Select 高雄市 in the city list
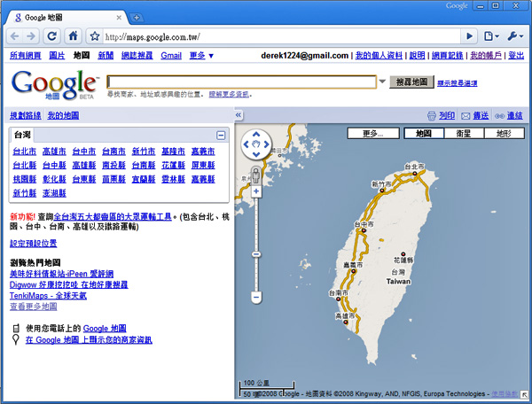The width and height of the screenshot is (532, 404). (54, 151)
